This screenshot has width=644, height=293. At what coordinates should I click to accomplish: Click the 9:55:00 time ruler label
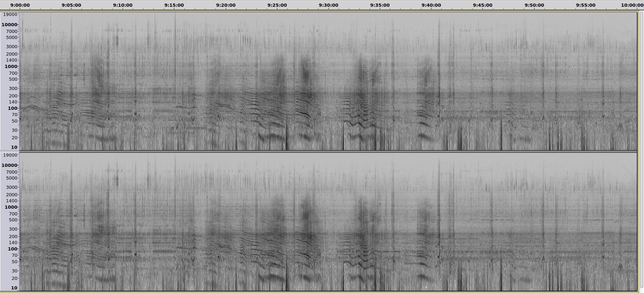tap(586, 5)
